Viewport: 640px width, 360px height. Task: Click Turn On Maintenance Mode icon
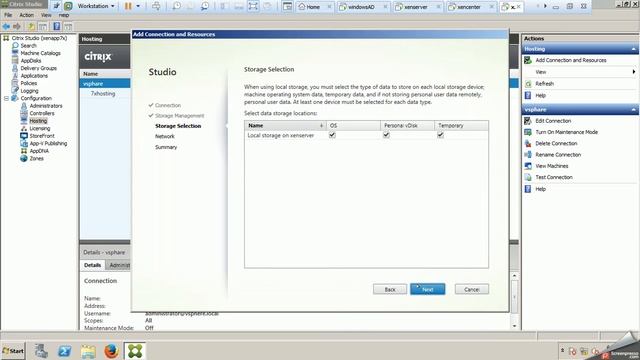[528, 132]
